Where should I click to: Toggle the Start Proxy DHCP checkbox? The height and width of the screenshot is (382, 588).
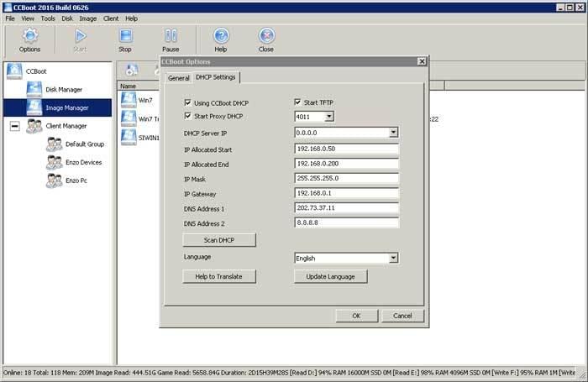[188, 116]
